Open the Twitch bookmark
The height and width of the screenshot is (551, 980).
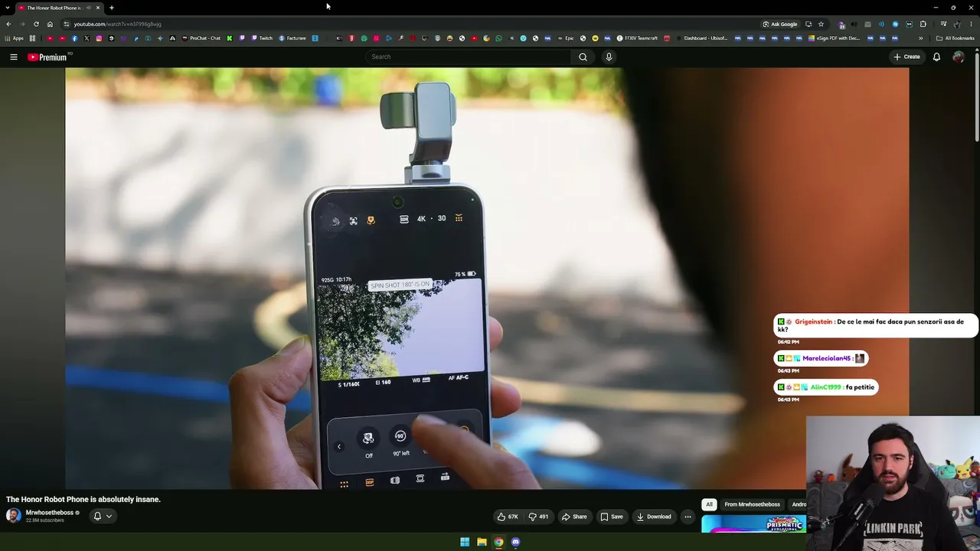pyautogui.click(x=262, y=38)
